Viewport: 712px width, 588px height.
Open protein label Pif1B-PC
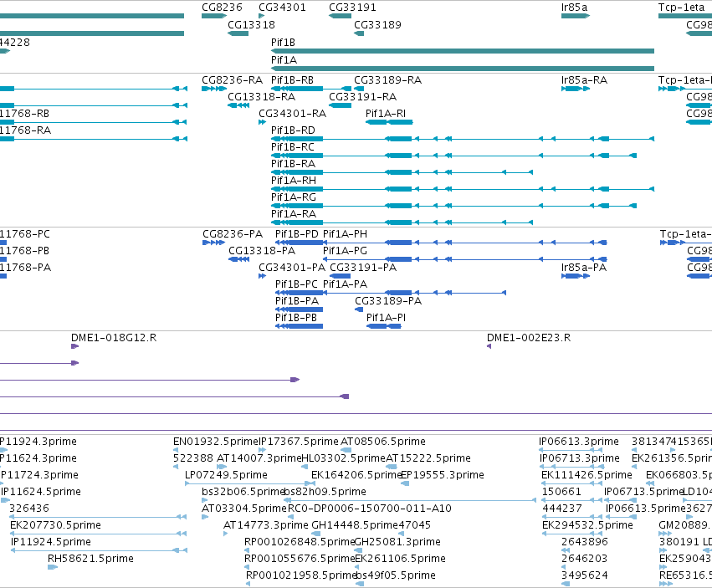[296, 284]
